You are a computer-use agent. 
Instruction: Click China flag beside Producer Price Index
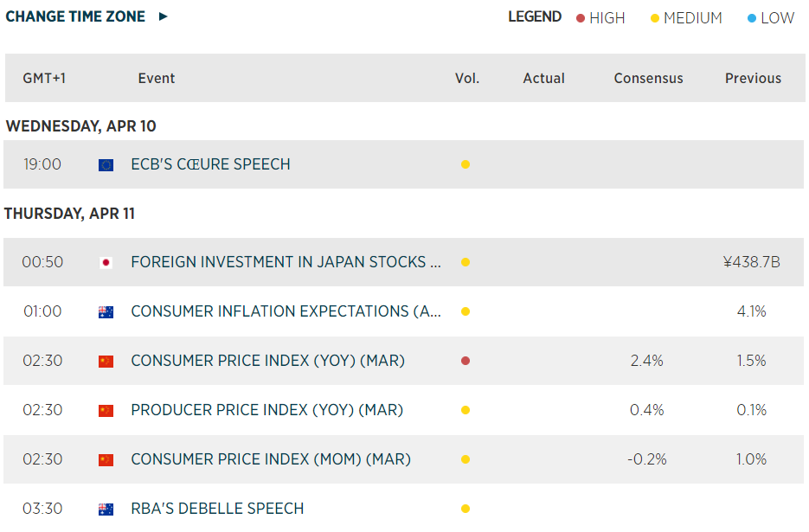(x=106, y=410)
